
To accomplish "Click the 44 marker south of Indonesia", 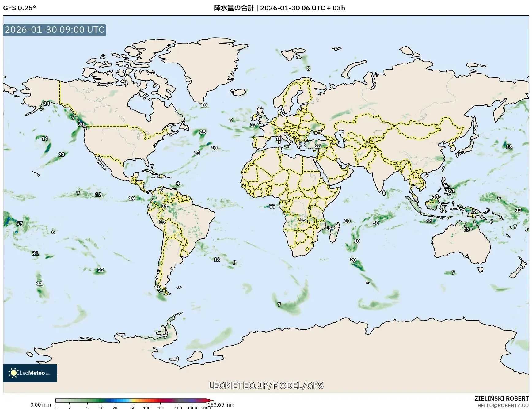I will (429, 221).
